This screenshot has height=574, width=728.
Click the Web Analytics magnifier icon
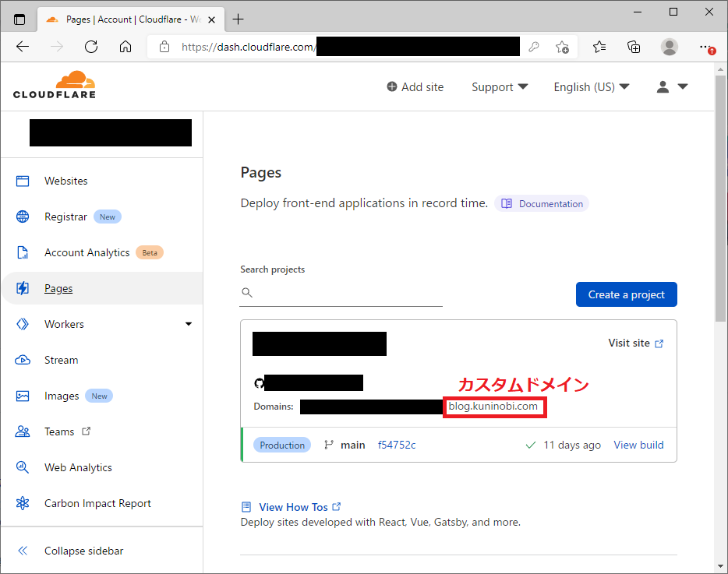[x=23, y=467]
